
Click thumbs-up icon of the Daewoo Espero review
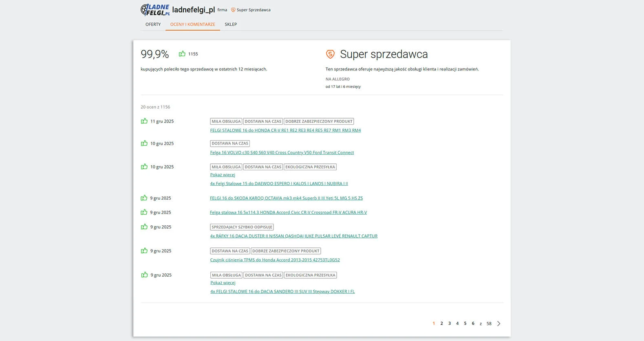click(x=144, y=166)
